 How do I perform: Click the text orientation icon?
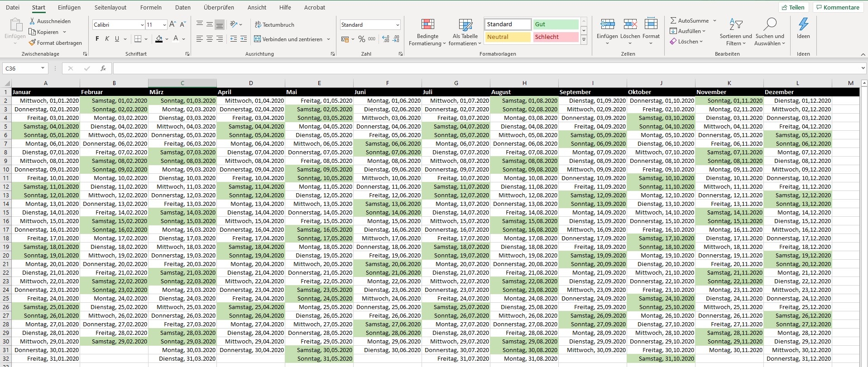coord(234,24)
